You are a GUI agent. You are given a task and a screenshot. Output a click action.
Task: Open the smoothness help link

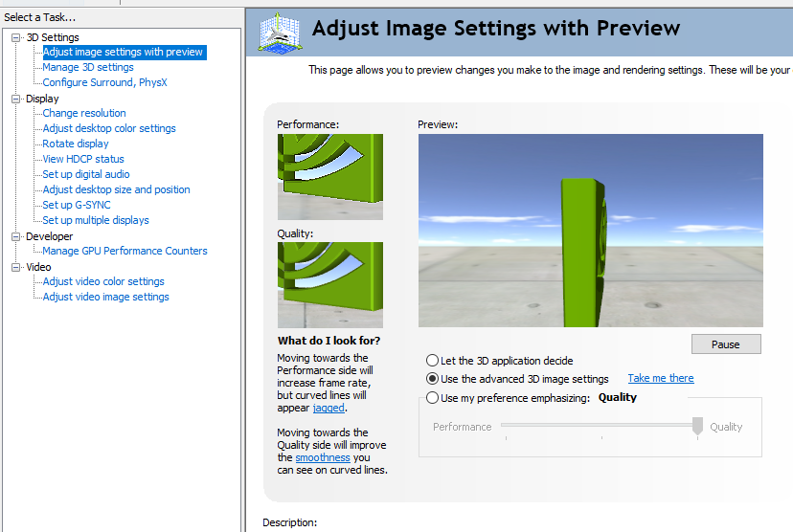pos(323,457)
